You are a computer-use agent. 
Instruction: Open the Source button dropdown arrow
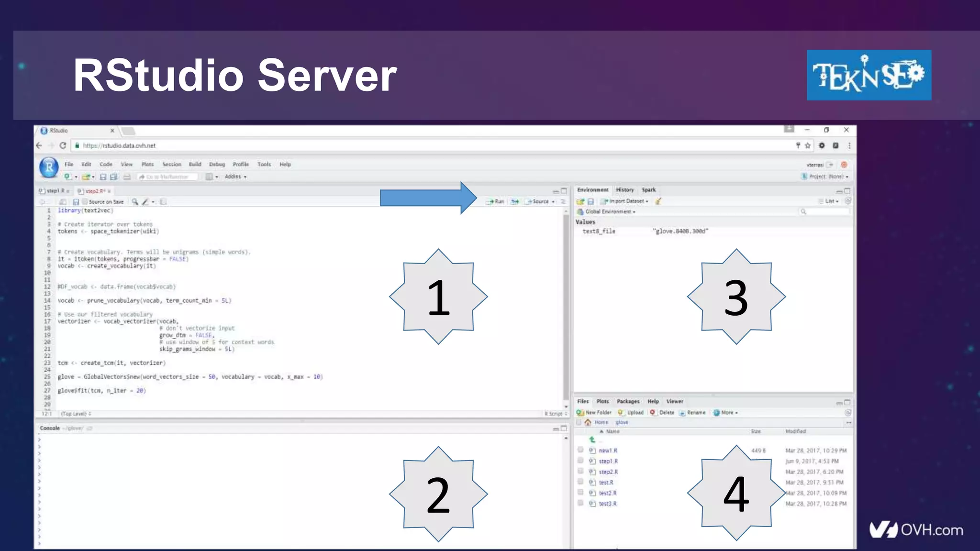click(x=554, y=201)
